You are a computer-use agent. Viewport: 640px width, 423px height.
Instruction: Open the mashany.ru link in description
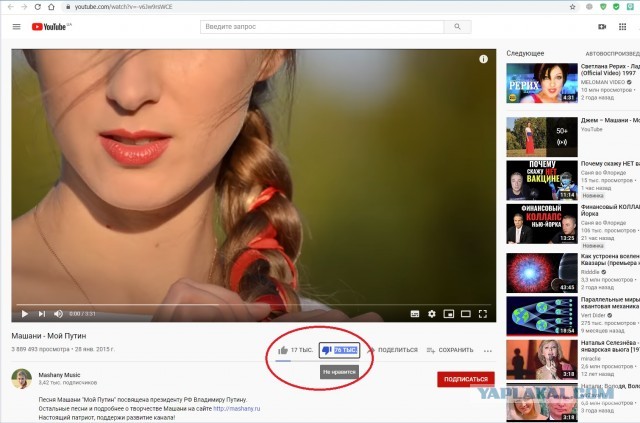coord(236,408)
